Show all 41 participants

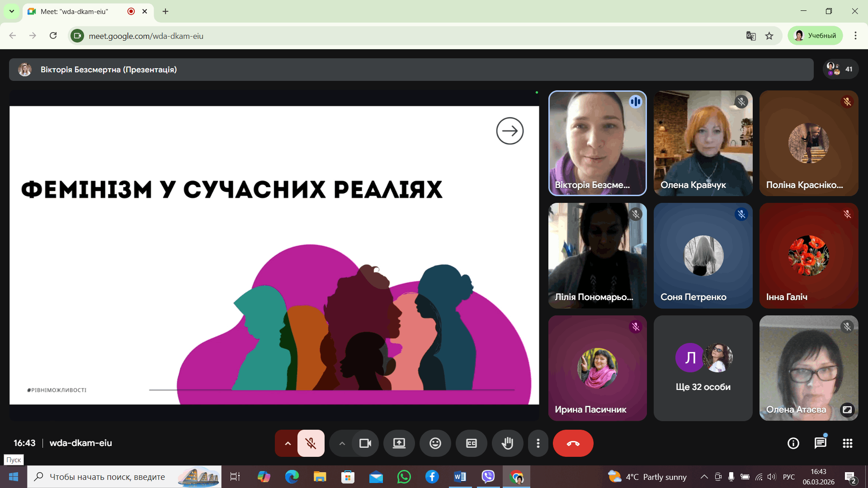840,69
